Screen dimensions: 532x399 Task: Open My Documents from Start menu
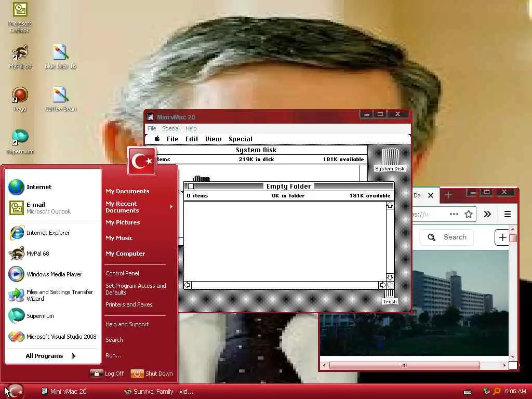coord(127,191)
